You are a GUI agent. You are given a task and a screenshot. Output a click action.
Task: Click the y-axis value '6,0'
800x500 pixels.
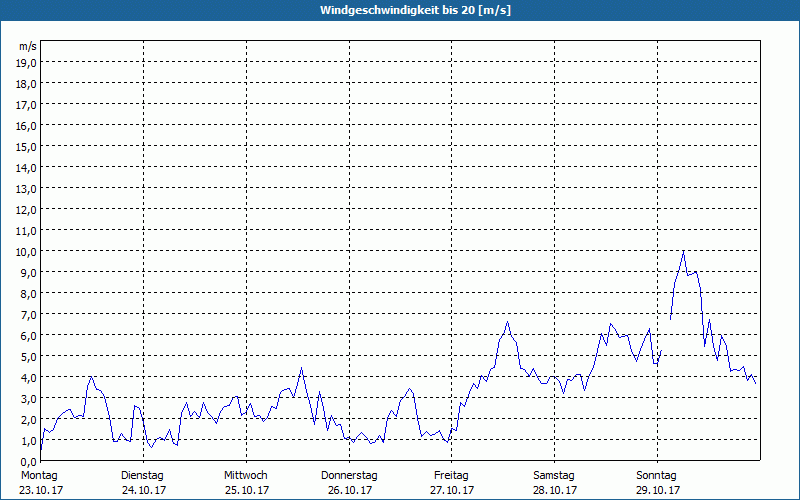pyautogui.click(x=30, y=336)
